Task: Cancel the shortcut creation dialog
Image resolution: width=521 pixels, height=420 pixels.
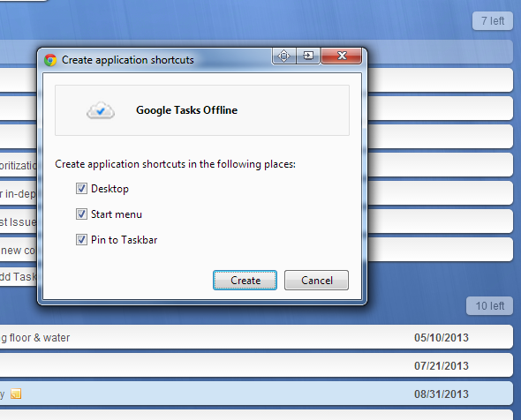Action: click(316, 281)
